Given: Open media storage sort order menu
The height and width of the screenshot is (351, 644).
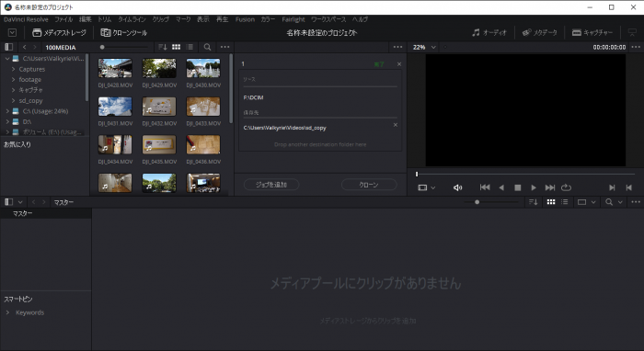Looking at the screenshot, I should coord(163,47).
